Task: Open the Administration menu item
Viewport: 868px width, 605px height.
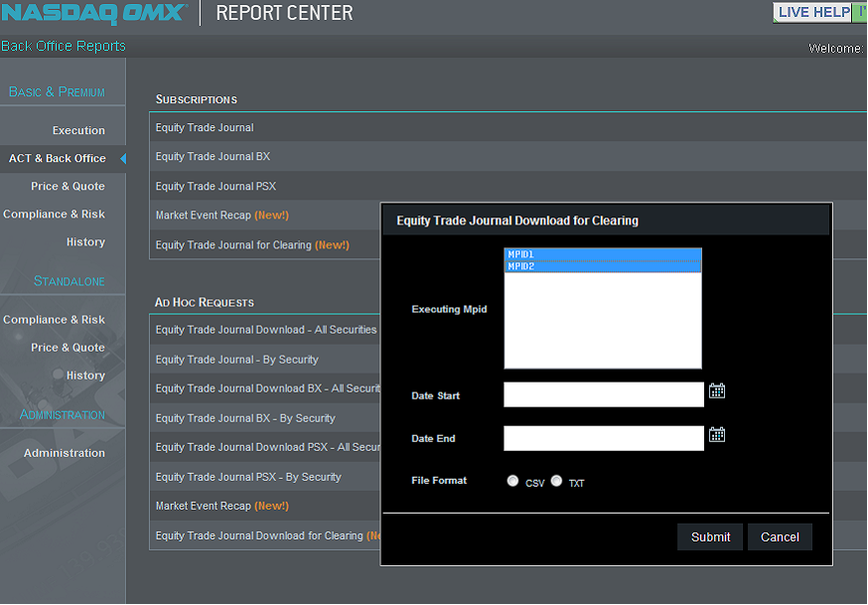Action: [65, 453]
